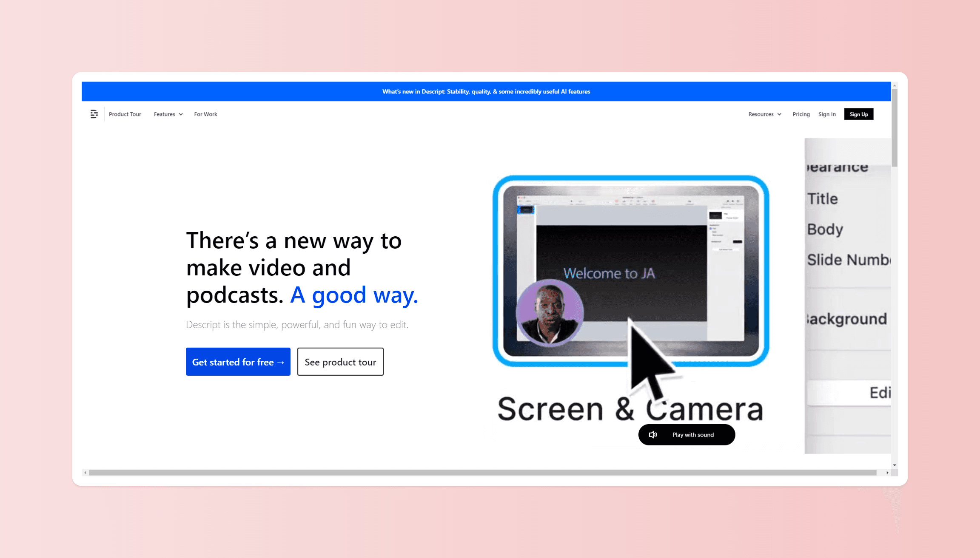Click the horizontal scrollbar track
Screen dimensions: 980x558
click(482, 473)
